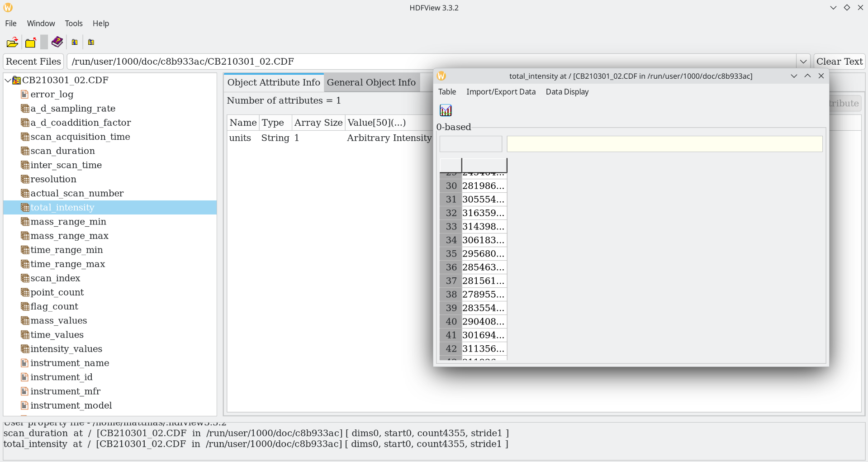Click the HDF4 library version icon
The width and height of the screenshot is (868, 462).
click(x=75, y=42)
